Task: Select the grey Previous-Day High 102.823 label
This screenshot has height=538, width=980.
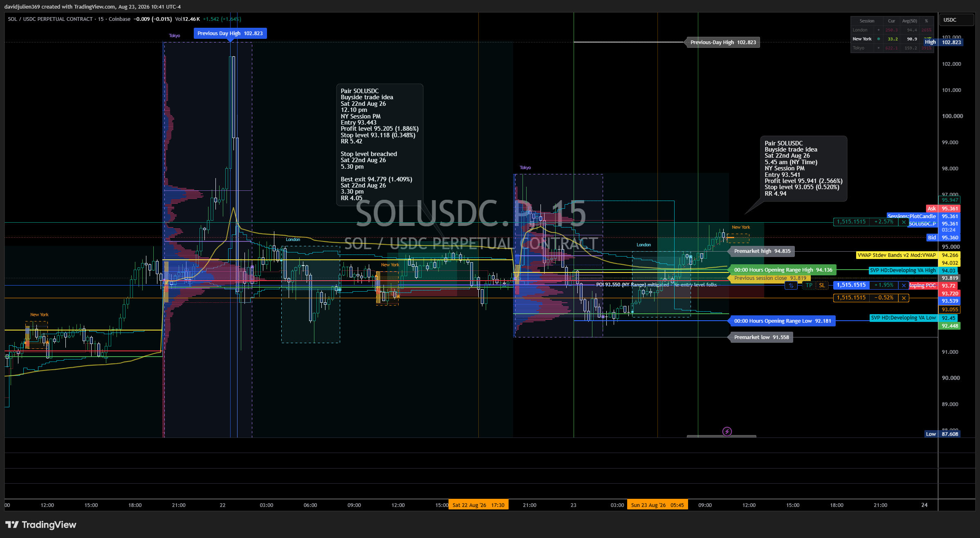Action: click(x=723, y=42)
